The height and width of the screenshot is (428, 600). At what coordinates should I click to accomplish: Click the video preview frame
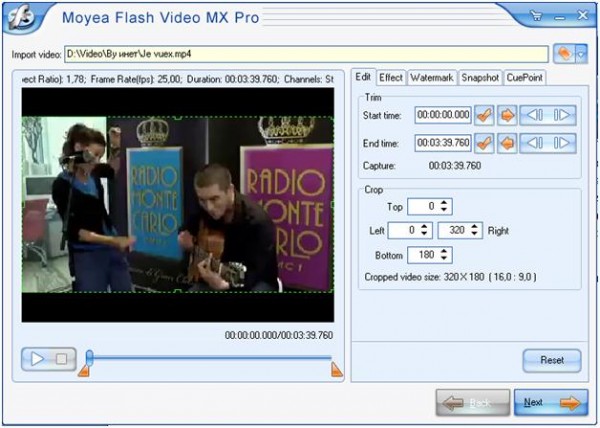[178, 205]
